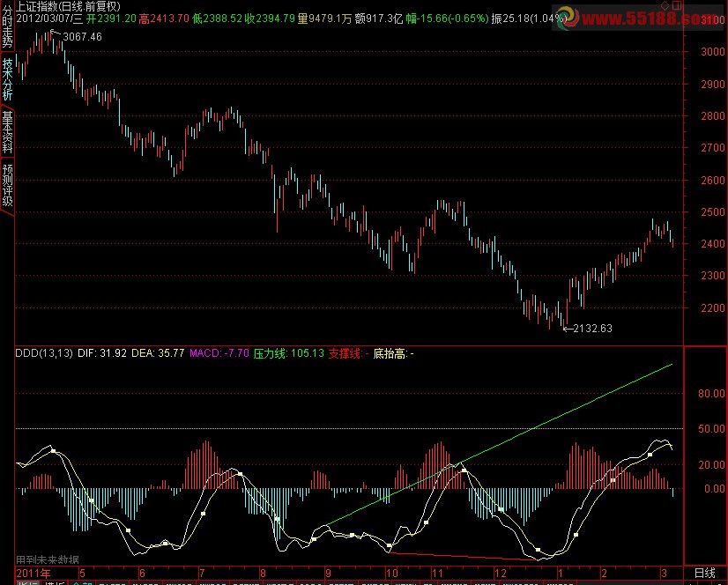This screenshot has height=585, width=728.
Task: Click the closing price 收2394.79
Action: click(271, 19)
